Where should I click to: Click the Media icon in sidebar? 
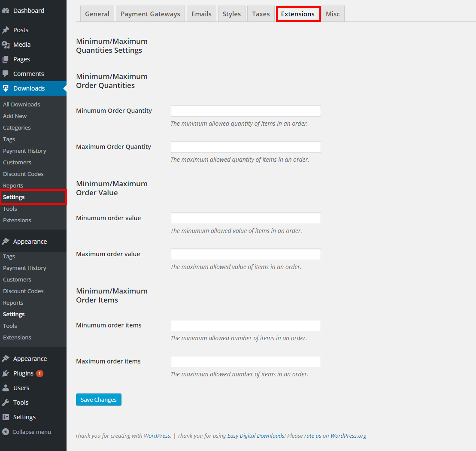(6, 45)
